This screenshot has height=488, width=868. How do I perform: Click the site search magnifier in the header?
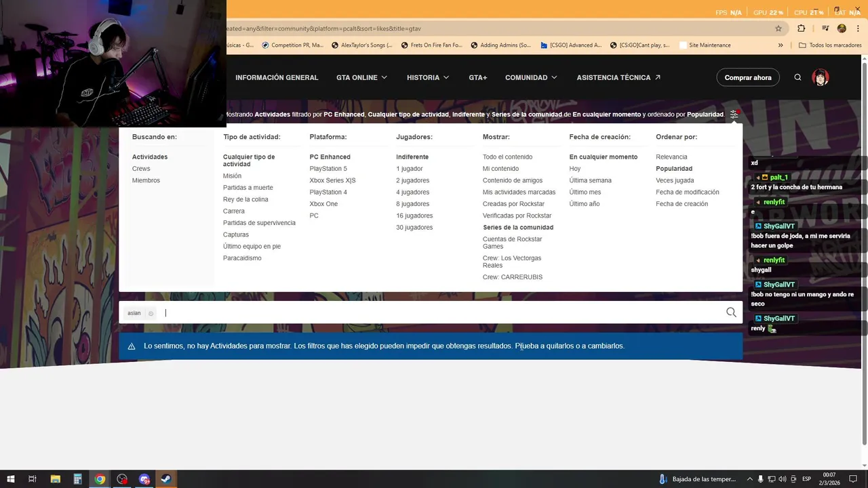click(x=798, y=77)
